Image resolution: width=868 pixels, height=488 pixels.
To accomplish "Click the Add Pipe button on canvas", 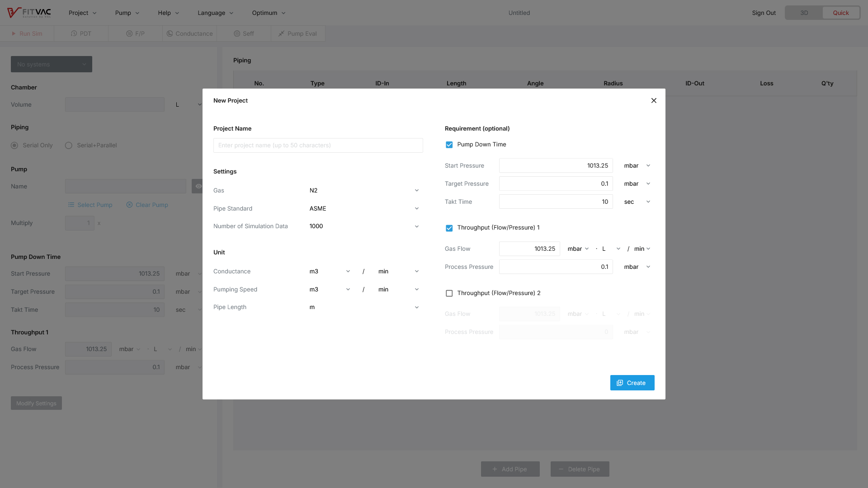I will [x=509, y=469].
